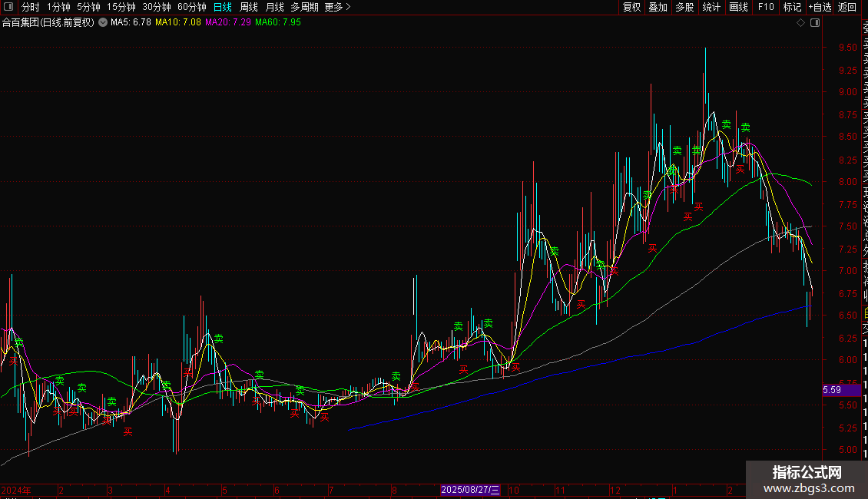Click the MA5: 6.78 label
868x499 pixels.
(131, 23)
